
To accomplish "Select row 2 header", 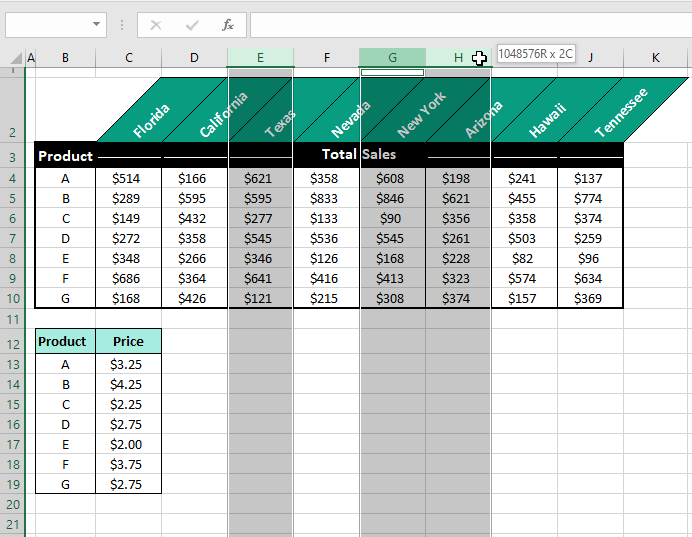I will pos(12,110).
